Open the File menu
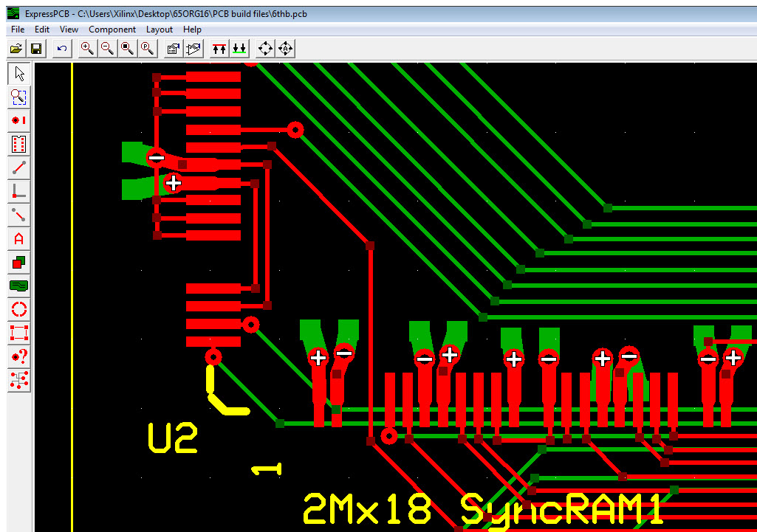 tap(18, 30)
